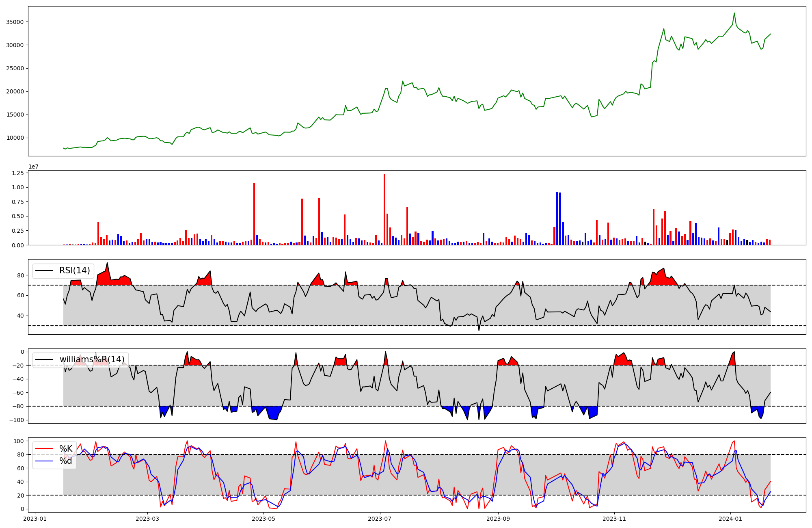The height and width of the screenshot is (528, 812).
Task: Click the 1.25 volume axis tick label
Action: click(x=18, y=173)
